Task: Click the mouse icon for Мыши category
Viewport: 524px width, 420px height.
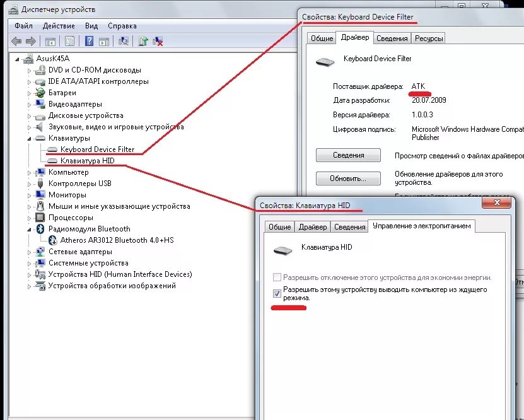Action: click(x=40, y=206)
